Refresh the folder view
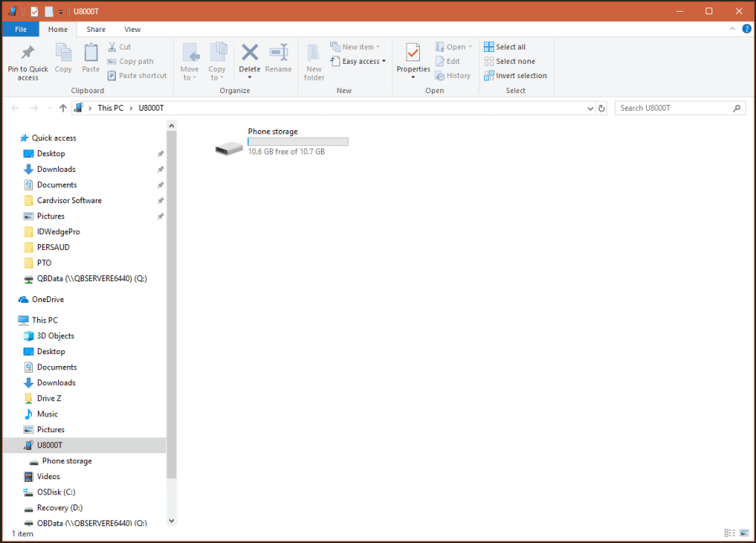The height and width of the screenshot is (543, 756). [602, 107]
